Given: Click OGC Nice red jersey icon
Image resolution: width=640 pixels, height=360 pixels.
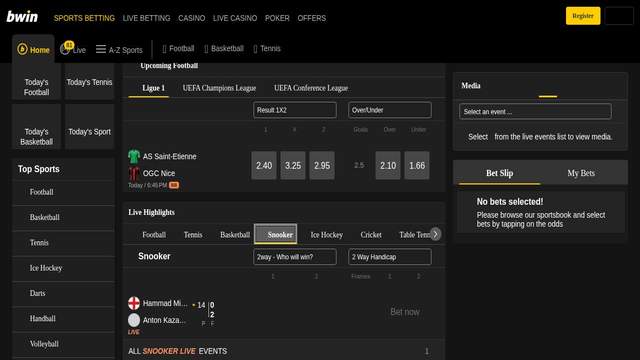Looking at the screenshot, I should coord(134,173).
